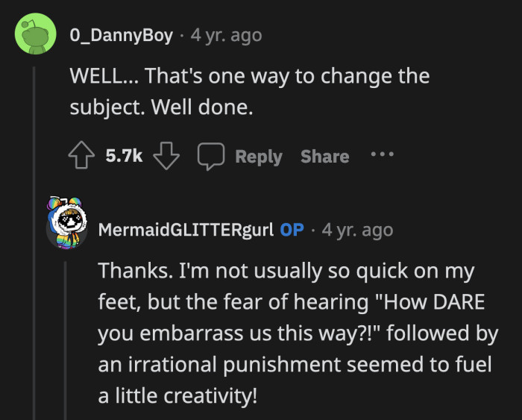Collapse reply via line under MermaidGLITTERgurl's avatar
Image resolution: width=522 pixels, height=420 pixels.
[67, 336]
